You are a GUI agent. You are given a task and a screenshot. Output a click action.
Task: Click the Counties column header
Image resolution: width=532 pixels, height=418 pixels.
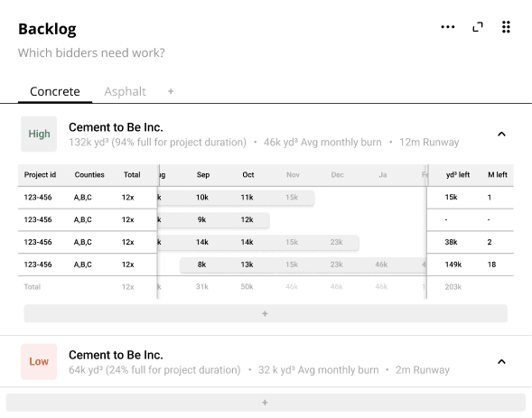[89, 175]
